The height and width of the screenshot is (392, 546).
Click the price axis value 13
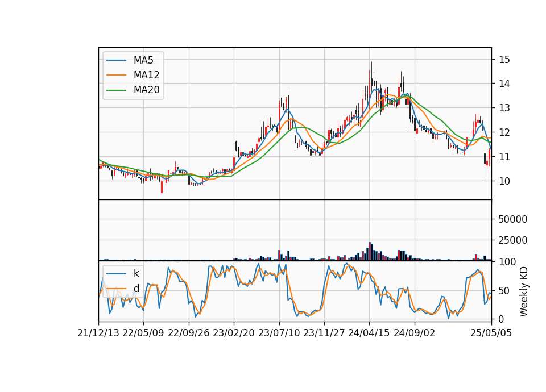point(504,108)
